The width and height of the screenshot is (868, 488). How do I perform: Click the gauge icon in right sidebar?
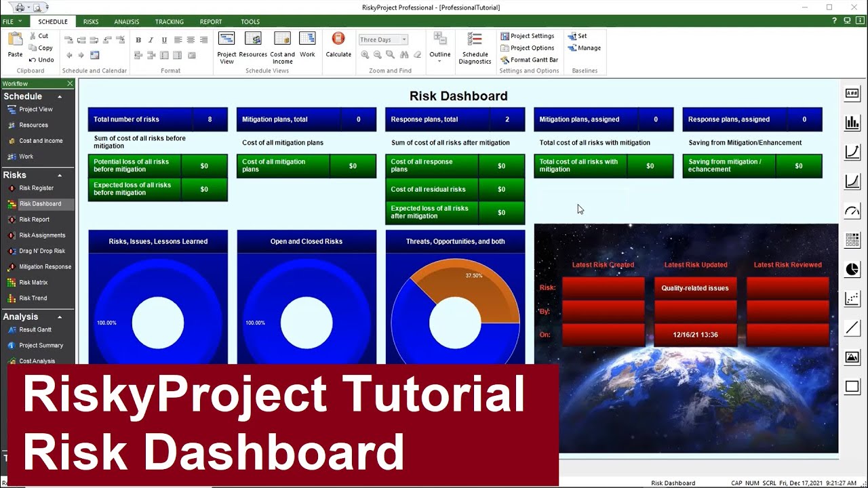click(852, 211)
